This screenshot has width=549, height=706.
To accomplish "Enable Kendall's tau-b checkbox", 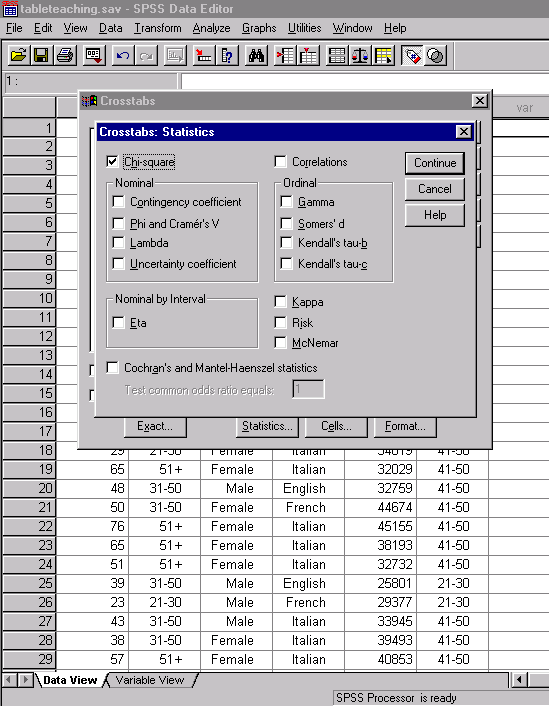I will click(286, 243).
